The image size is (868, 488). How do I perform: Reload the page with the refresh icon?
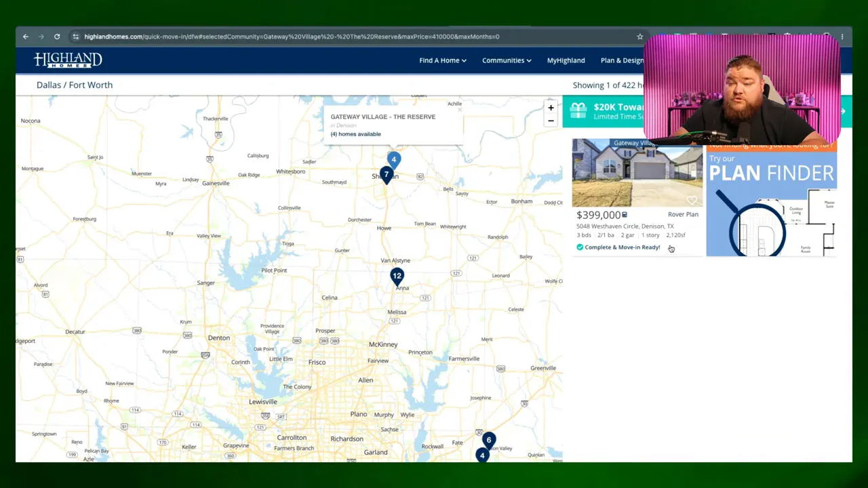click(57, 37)
